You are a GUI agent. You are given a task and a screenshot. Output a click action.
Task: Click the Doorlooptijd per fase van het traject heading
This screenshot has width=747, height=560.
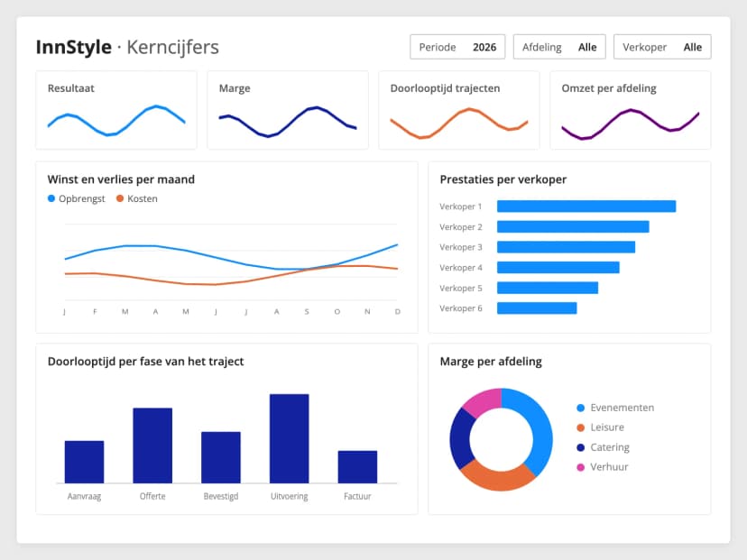[x=146, y=362]
